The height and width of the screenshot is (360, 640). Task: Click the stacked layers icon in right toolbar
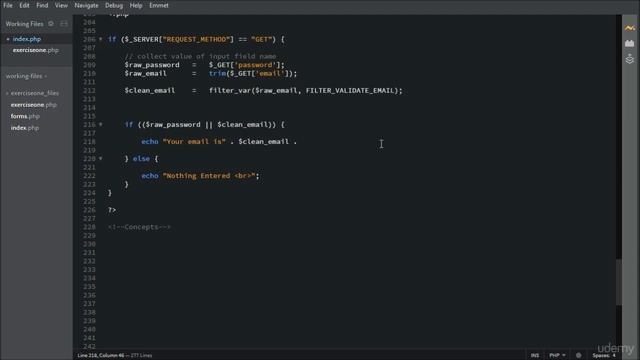(x=629, y=59)
